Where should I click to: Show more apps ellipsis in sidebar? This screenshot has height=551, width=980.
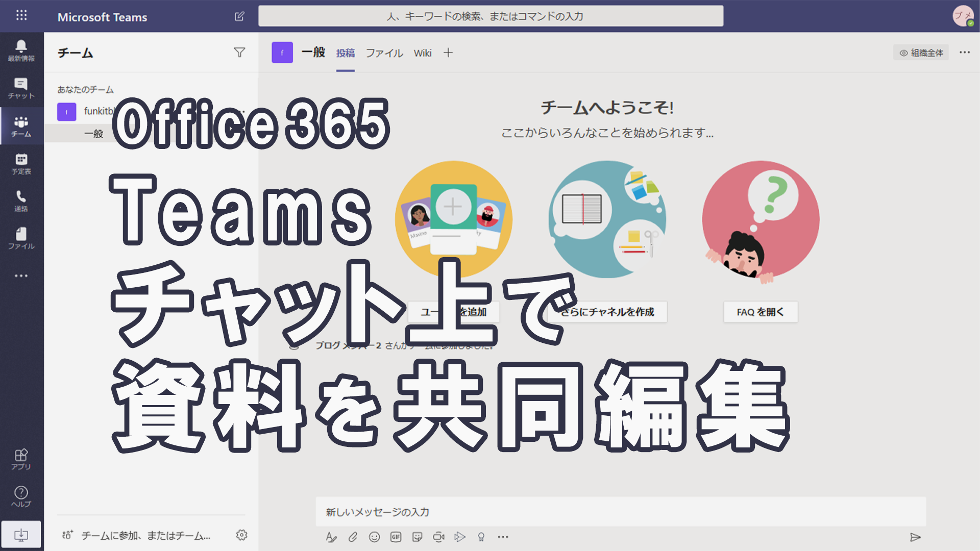21,276
